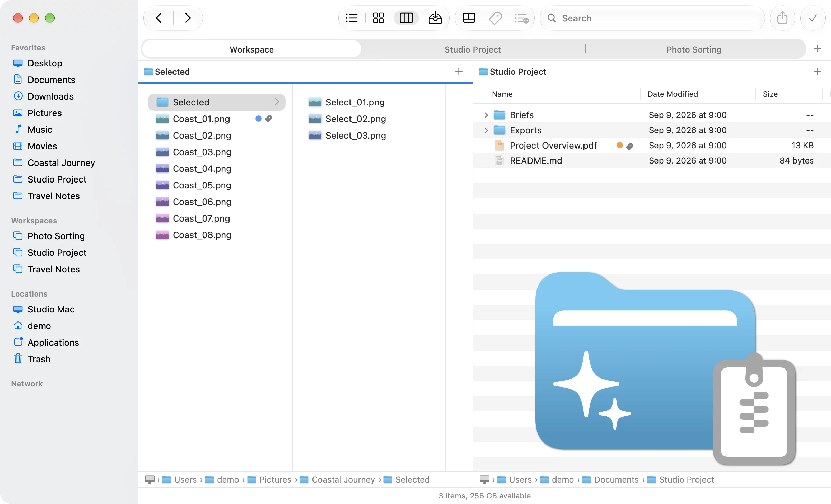
Task: Switch to icon grid view
Action: pyautogui.click(x=379, y=18)
